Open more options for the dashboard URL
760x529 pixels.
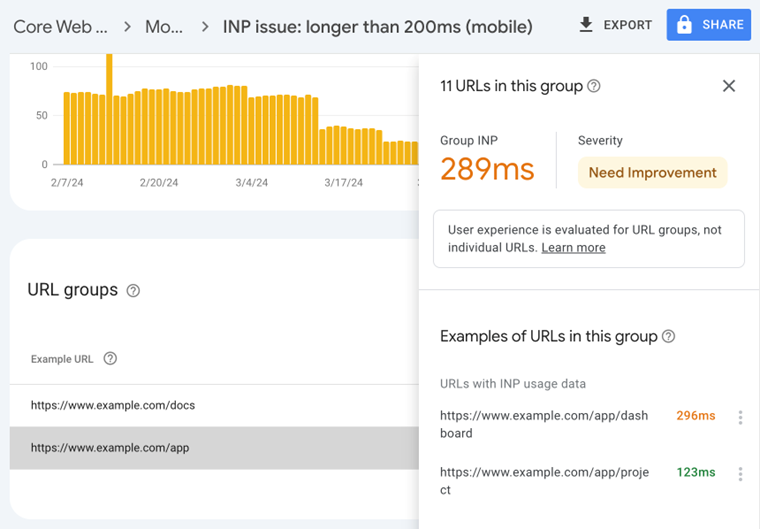740,418
